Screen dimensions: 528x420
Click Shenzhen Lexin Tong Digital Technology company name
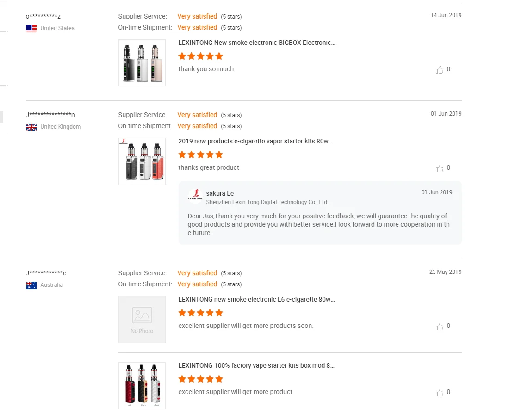[x=267, y=202]
